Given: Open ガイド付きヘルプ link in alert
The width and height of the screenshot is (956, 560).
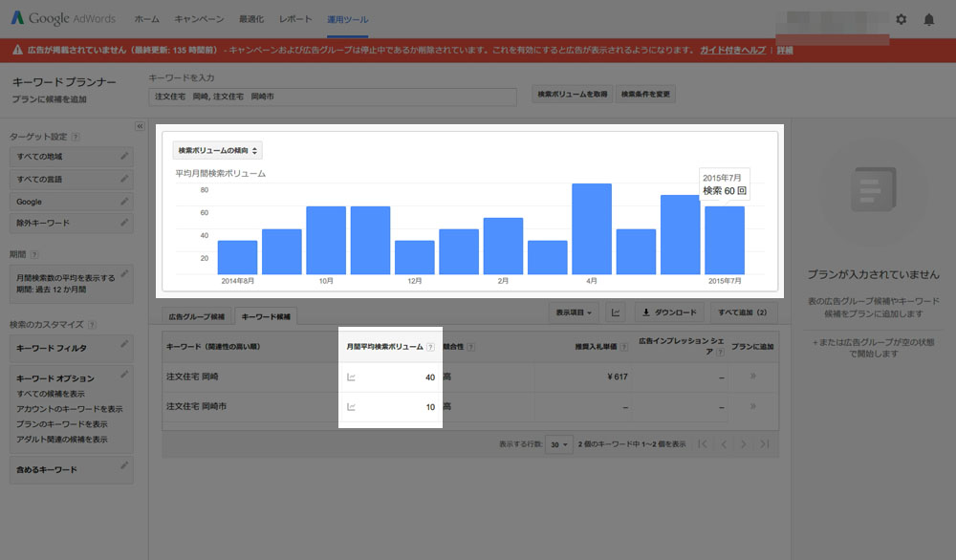Looking at the screenshot, I should tap(732, 50).
